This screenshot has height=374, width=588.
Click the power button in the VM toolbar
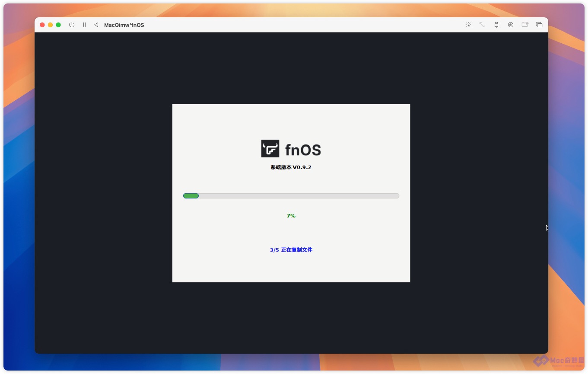click(72, 25)
